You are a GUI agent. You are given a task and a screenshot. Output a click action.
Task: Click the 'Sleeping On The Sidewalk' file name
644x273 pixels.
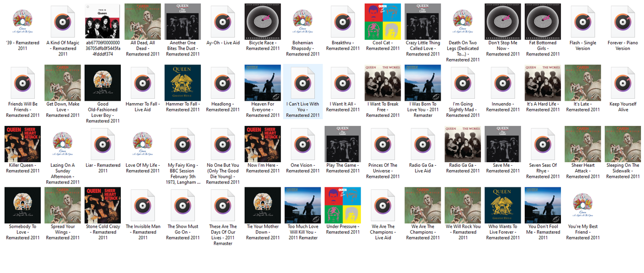coord(623,171)
